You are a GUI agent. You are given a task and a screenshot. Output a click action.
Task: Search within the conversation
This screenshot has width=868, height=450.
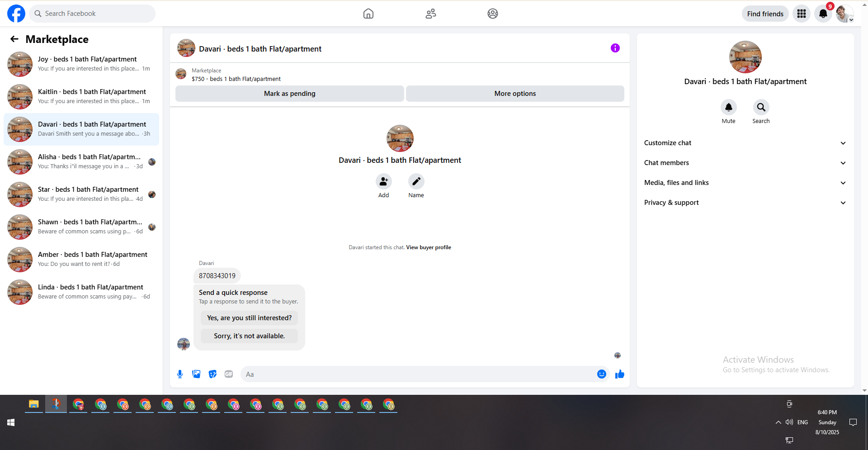(761, 107)
